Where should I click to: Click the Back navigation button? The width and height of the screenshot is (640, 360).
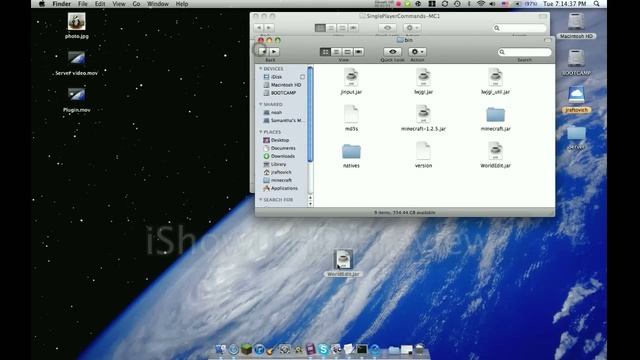tap(263, 52)
